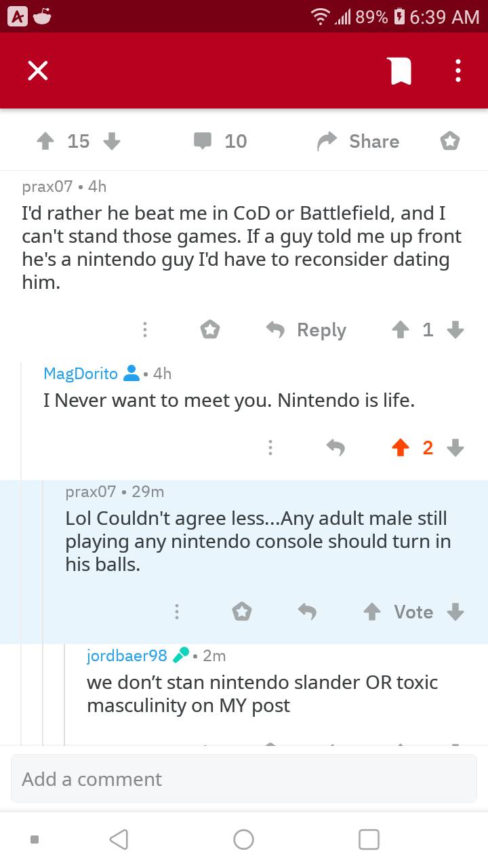Open the three-dot menu on MagDorito's comment

[x=270, y=448]
